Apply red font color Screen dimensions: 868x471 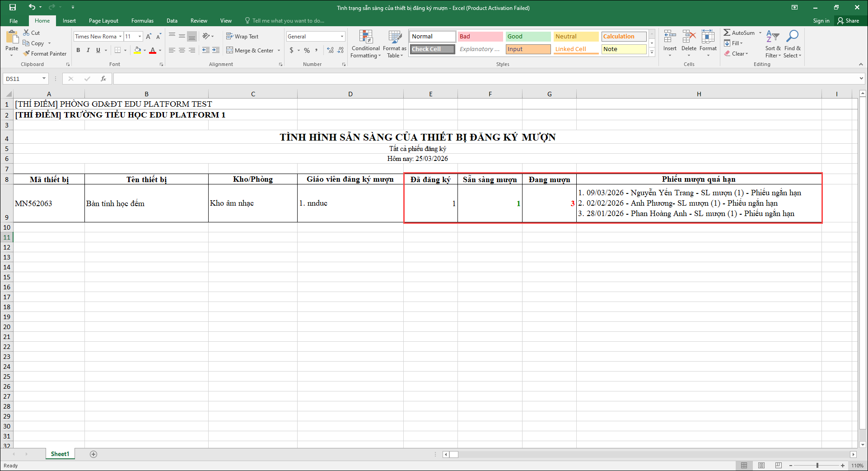[153, 50]
